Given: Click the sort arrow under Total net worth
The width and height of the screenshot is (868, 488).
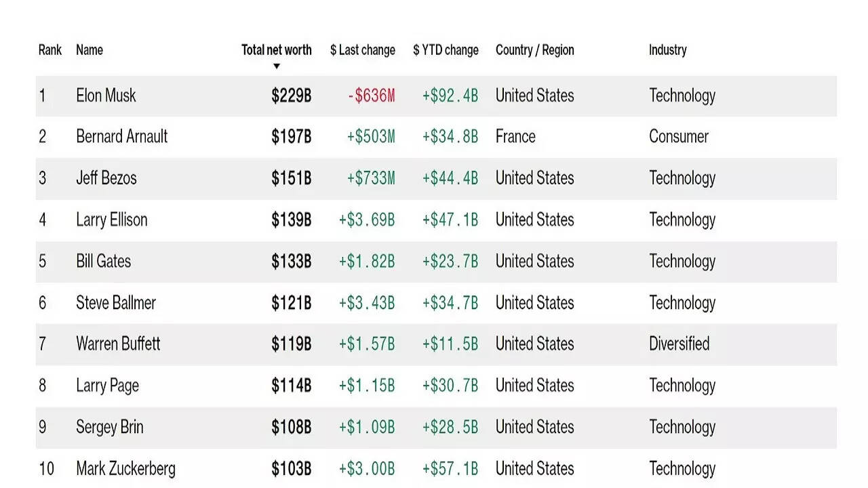Looking at the screenshot, I should click(x=277, y=66).
